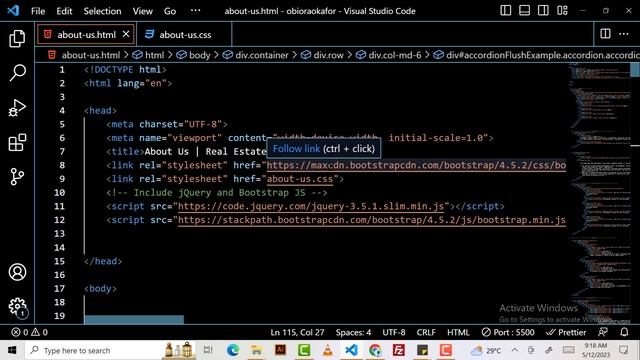Click the Follow link tooltip text
640x360 pixels.
(296, 149)
